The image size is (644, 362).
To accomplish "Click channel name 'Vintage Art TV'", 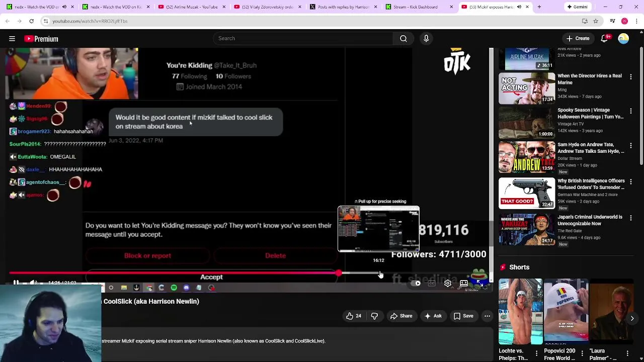I will click(571, 124).
